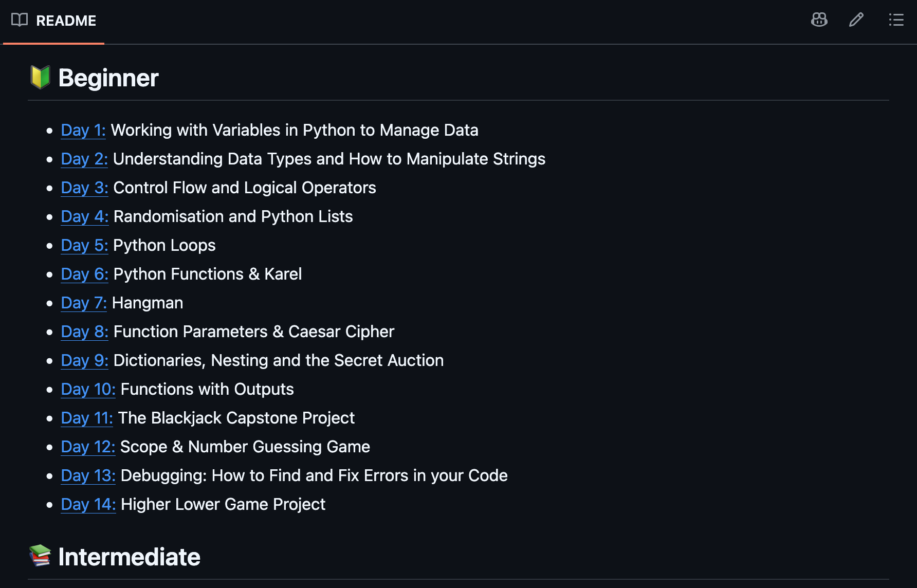Follow the Day 3: Control Flow link
The image size is (917, 588).
(x=84, y=188)
